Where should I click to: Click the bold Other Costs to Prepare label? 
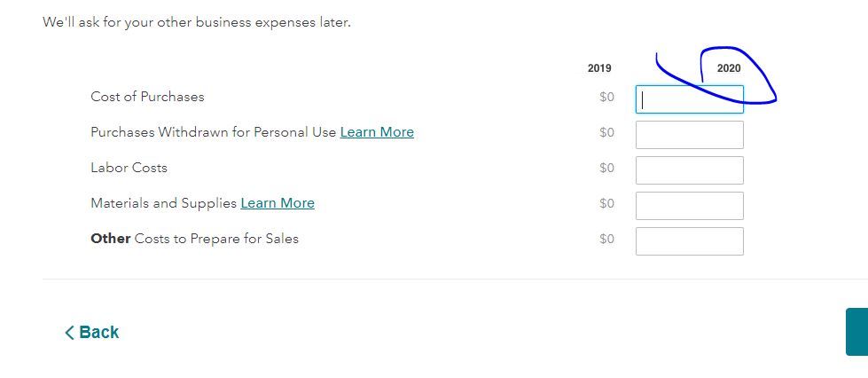194,239
